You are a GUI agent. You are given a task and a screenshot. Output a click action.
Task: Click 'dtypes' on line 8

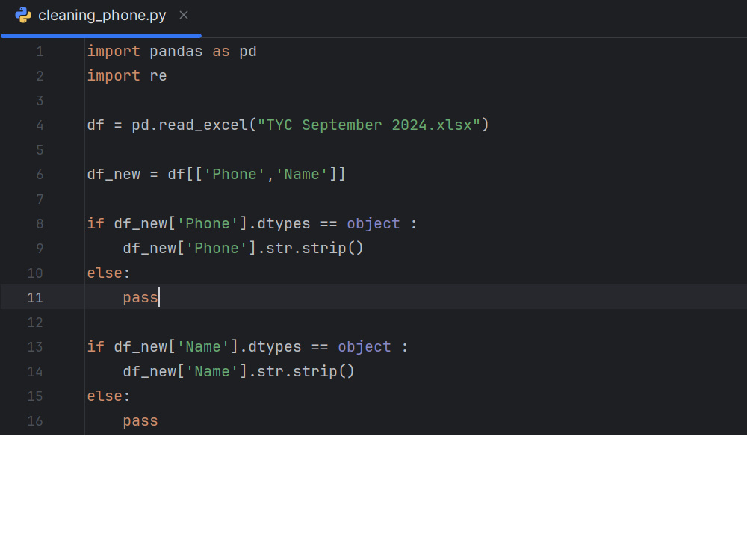(x=283, y=224)
